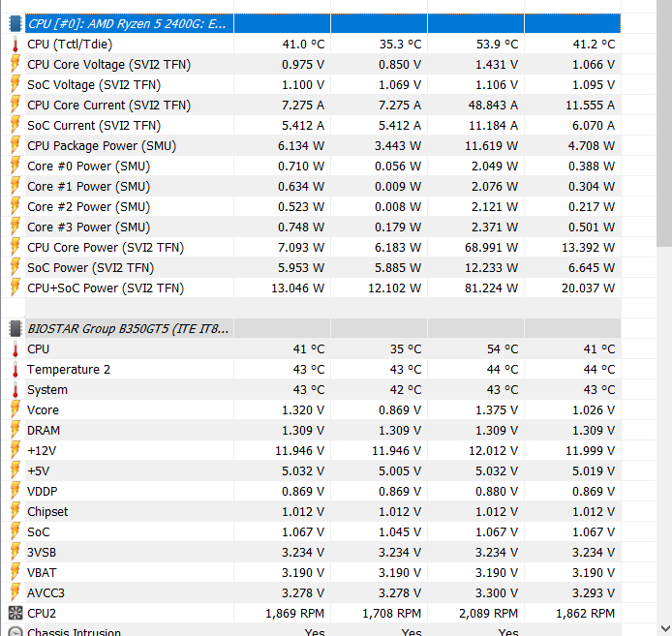Screen dimensions: 672x636
Task: Click the 81.224 W maximum power value
Action: [x=491, y=288]
